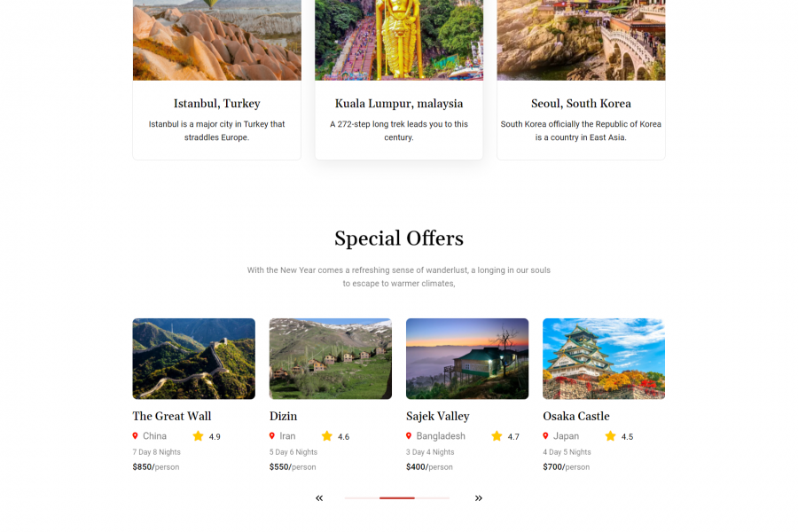Click the star icon rated 4.6
This screenshot has height=532, width=798.
(326, 435)
